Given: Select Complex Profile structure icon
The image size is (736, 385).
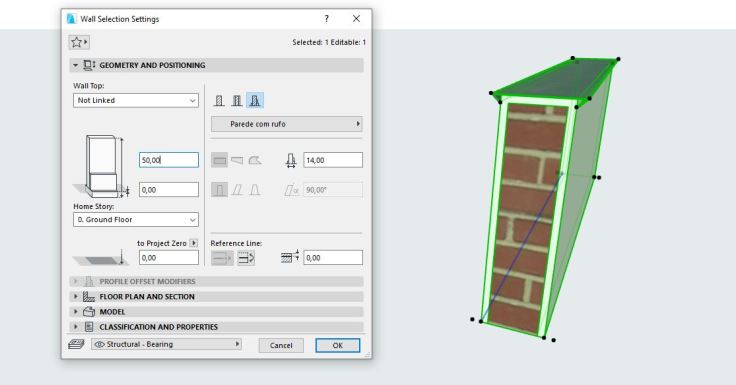Looking at the screenshot, I should coord(255,100).
